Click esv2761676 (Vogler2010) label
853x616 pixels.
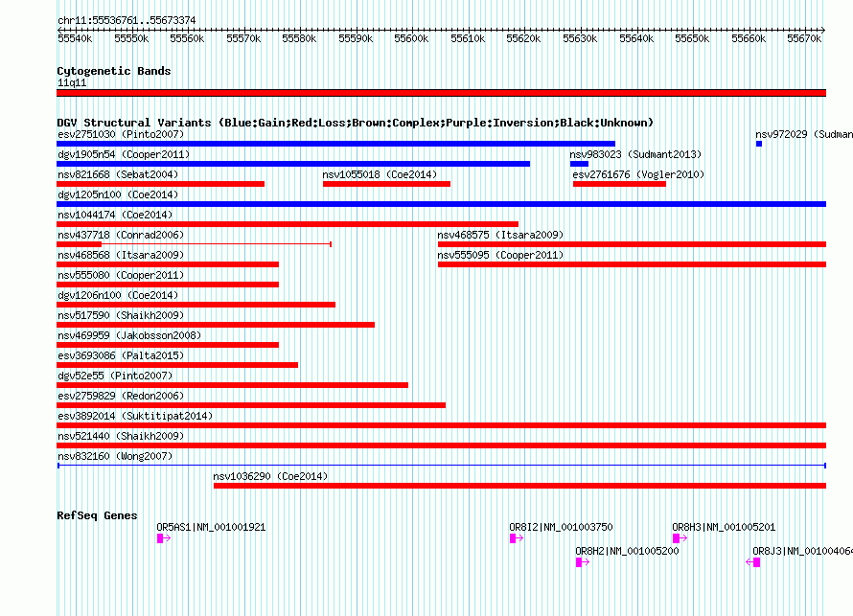(x=638, y=174)
